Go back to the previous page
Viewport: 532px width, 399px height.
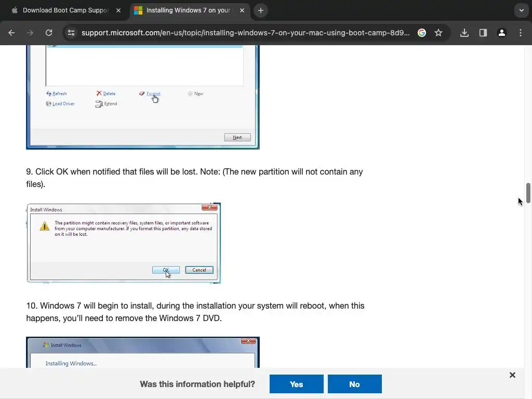coord(11,33)
